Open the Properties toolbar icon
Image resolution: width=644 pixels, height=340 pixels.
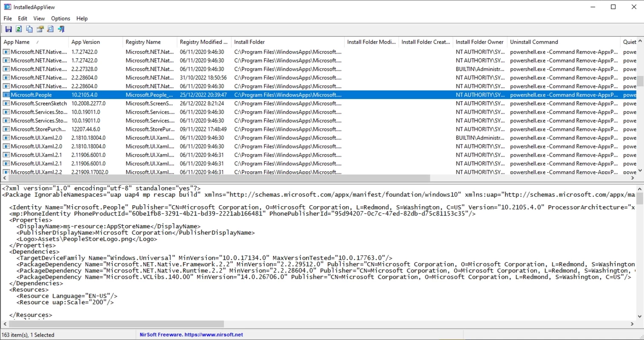[40, 29]
